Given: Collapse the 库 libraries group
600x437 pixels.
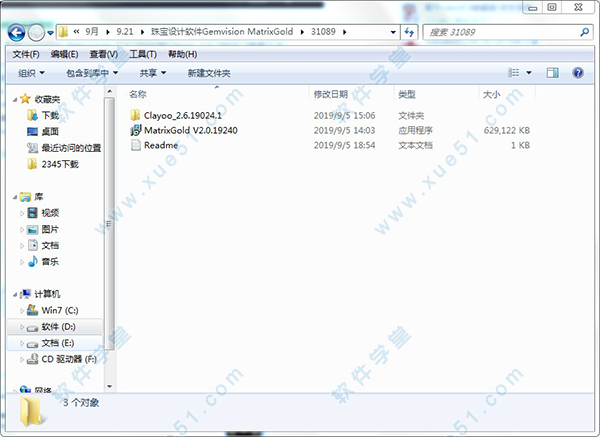Looking at the screenshot, I should [15, 197].
